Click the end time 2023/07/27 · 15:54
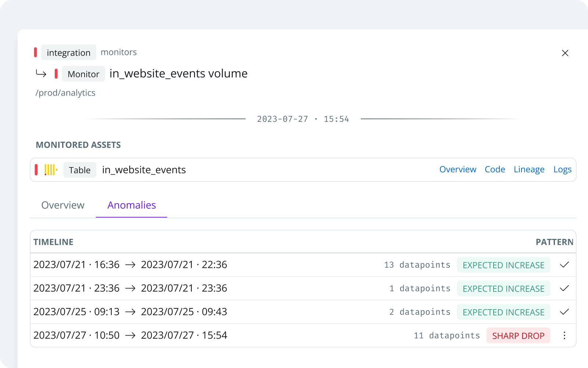This screenshot has height=368, width=588. tap(184, 335)
